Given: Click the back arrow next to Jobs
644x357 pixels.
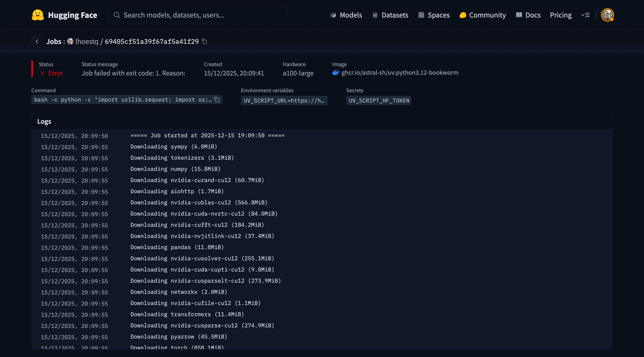Looking at the screenshot, I should tap(37, 42).
